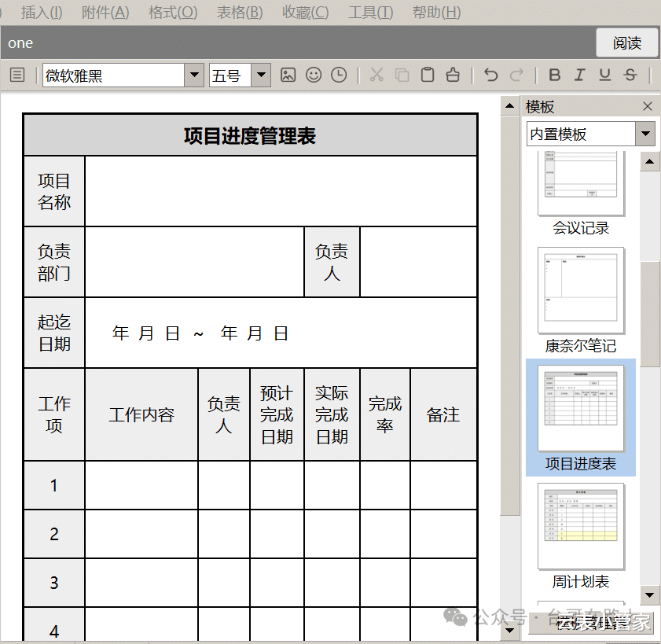This screenshot has width=661, height=644.
Task: Click document scrollbar up arrow
Action: [509, 105]
